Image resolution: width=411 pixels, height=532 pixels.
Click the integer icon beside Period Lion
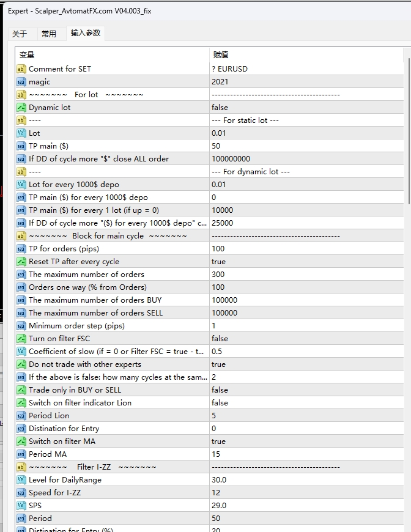click(21, 416)
